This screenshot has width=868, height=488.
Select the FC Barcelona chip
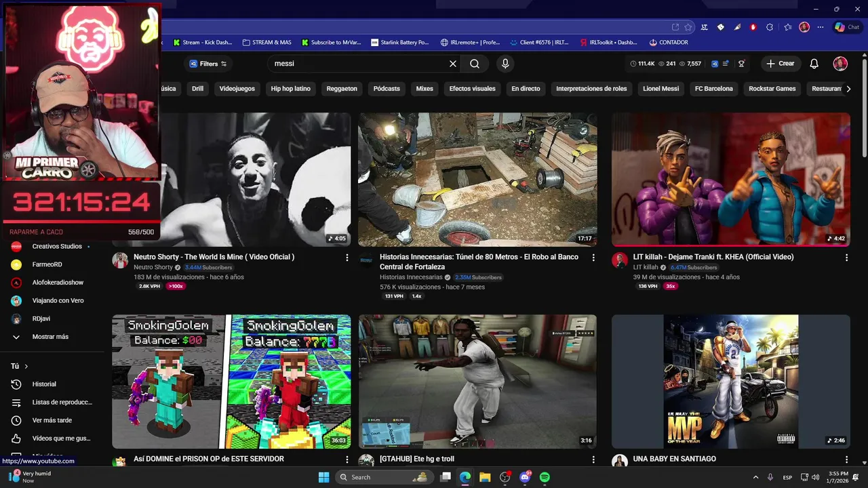pyautogui.click(x=713, y=89)
